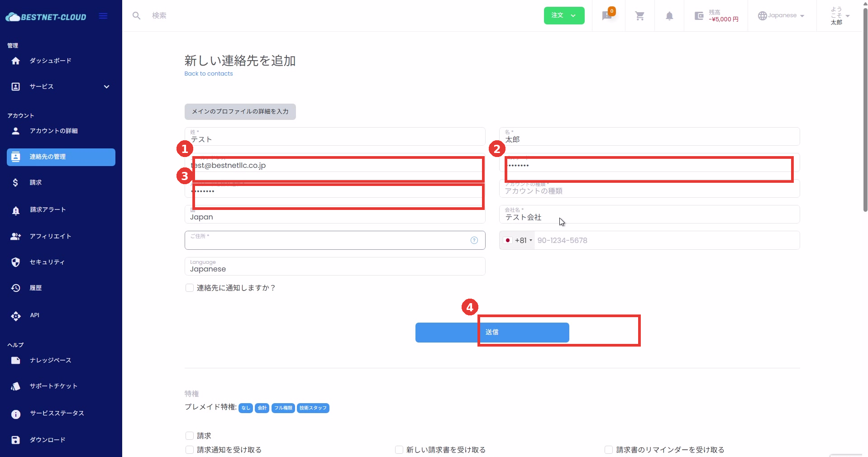Viewport: 868px width, 457px height.
Task: Tick the 新しい請求書を受け取る checkbox
Action: tap(399, 450)
